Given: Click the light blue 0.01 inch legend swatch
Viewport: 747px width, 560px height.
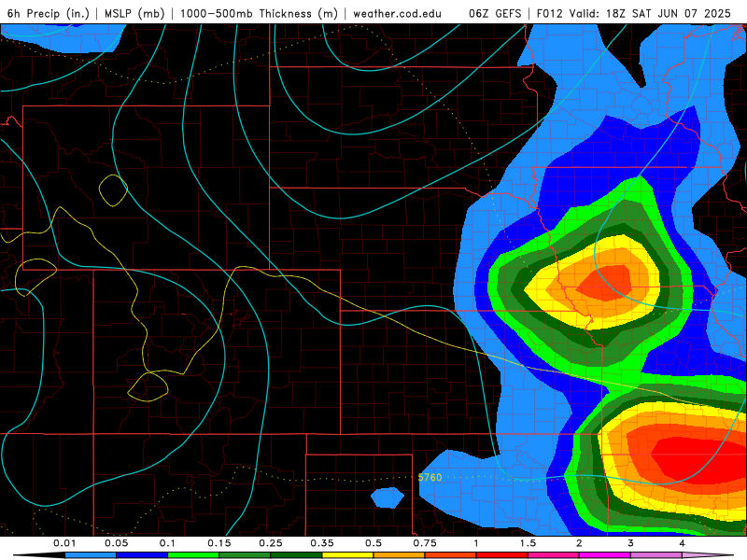Looking at the screenshot, I should pyautogui.click(x=91, y=555).
